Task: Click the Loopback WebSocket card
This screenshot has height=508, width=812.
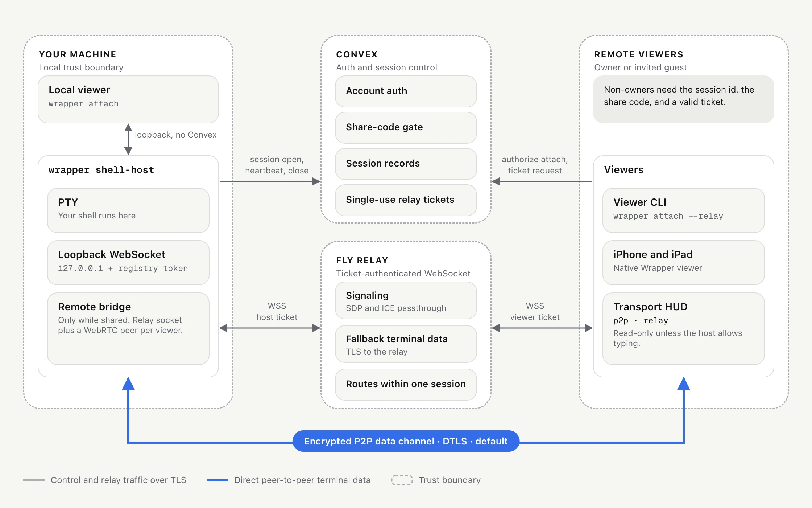Action: 128,263
